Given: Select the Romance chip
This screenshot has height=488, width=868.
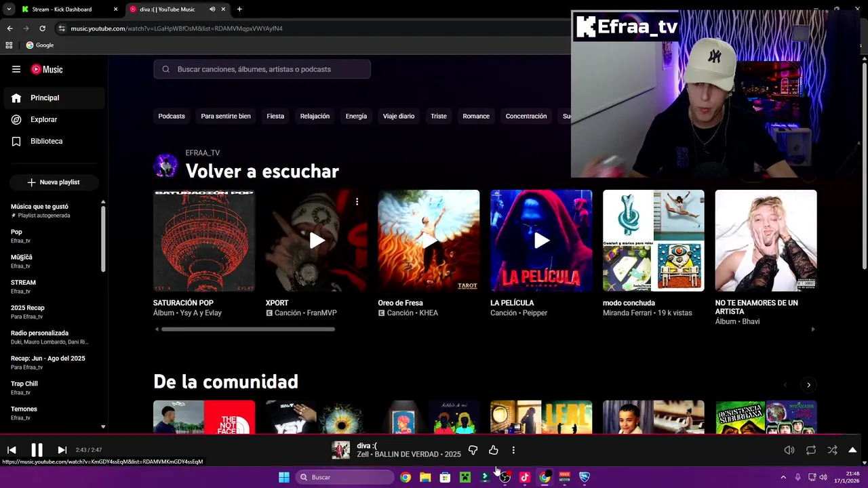Looking at the screenshot, I should [476, 116].
